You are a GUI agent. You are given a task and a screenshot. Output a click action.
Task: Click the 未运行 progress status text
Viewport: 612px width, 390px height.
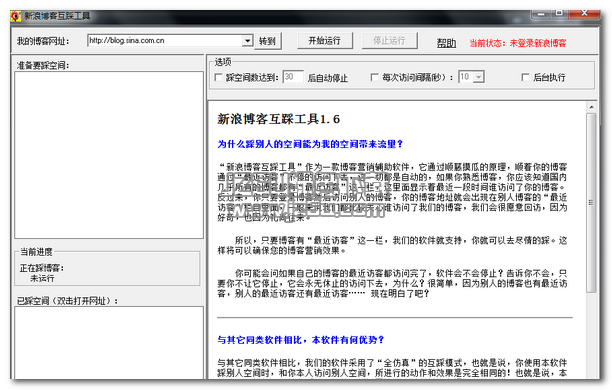pos(42,278)
